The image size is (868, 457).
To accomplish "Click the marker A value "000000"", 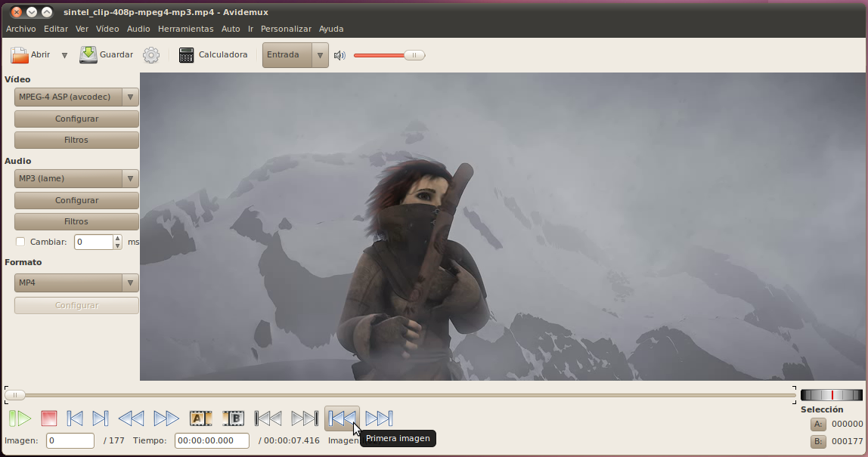I will pyautogui.click(x=847, y=425).
